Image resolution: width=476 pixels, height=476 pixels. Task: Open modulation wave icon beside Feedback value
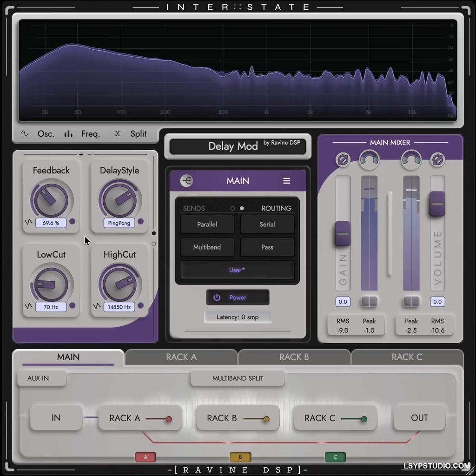click(x=28, y=222)
